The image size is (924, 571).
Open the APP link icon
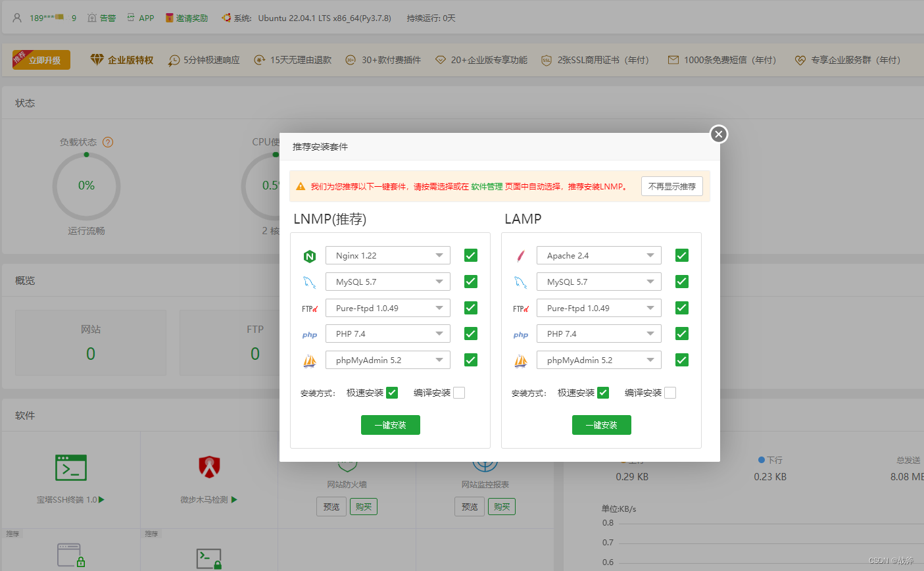[131, 18]
